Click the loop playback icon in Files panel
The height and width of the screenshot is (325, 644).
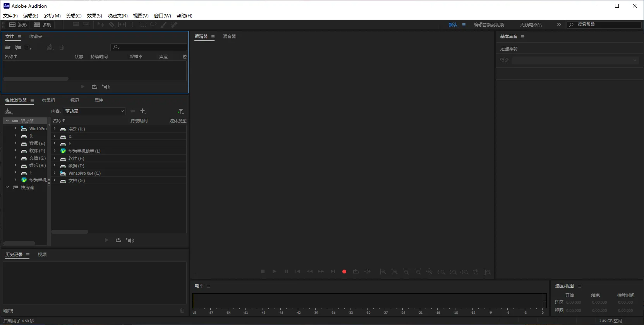point(94,87)
